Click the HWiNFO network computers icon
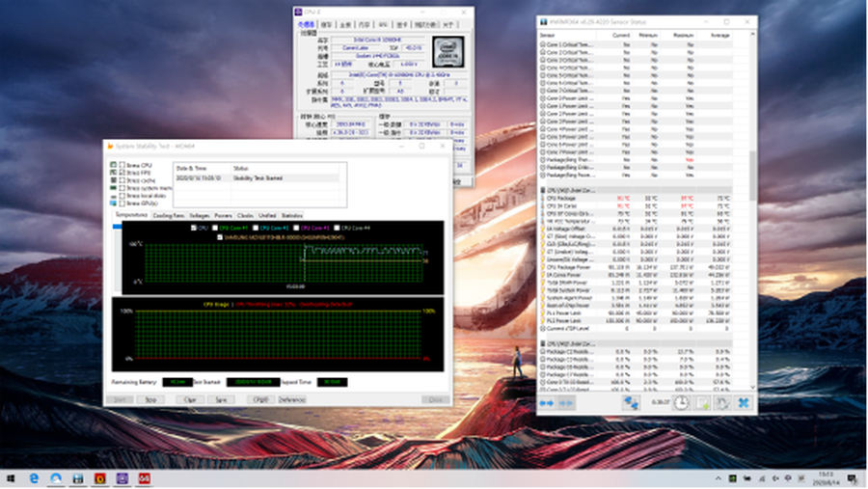 point(632,402)
